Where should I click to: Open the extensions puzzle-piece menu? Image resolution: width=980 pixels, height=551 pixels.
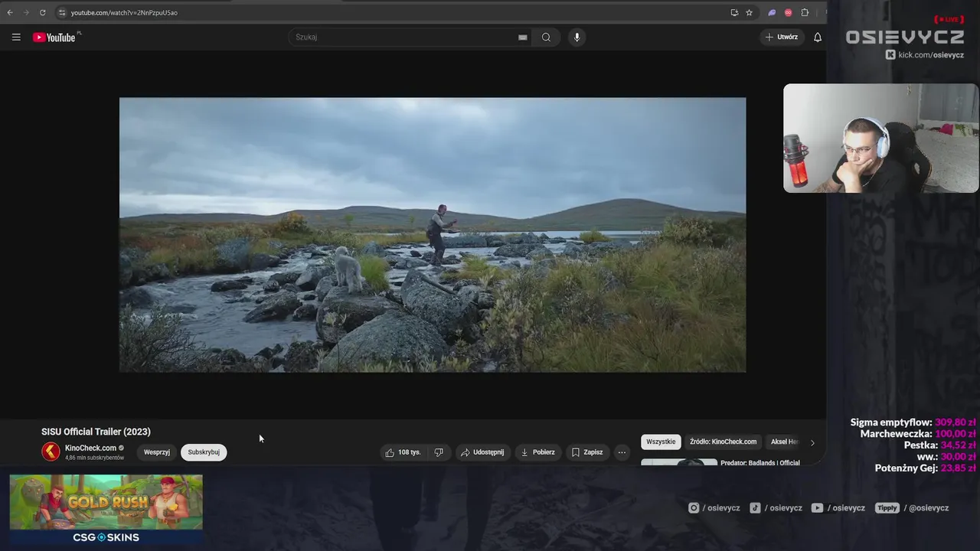pos(805,12)
